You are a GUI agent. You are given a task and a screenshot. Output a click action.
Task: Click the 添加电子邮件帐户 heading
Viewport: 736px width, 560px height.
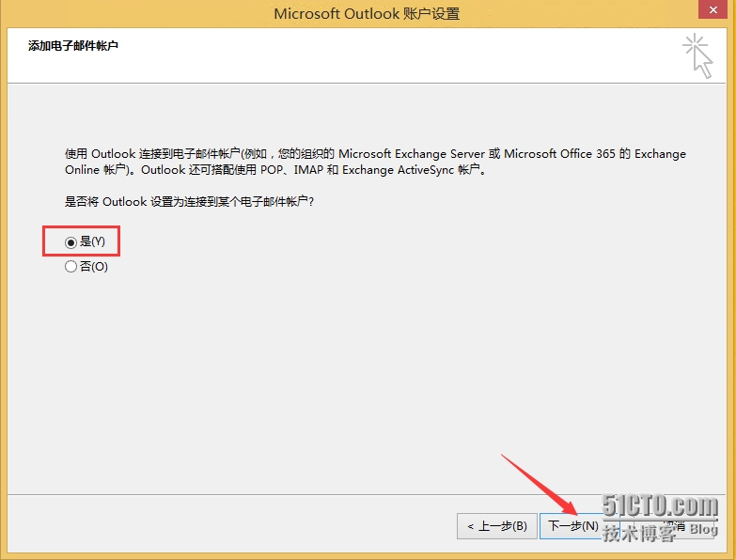click(73, 45)
